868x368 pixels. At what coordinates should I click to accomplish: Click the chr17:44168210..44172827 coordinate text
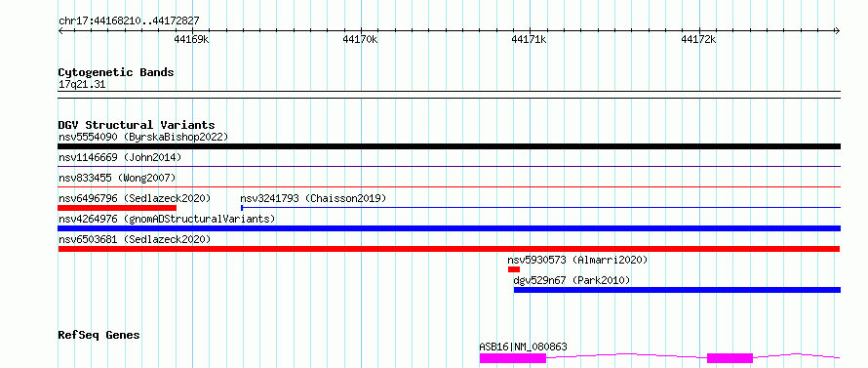129,21
